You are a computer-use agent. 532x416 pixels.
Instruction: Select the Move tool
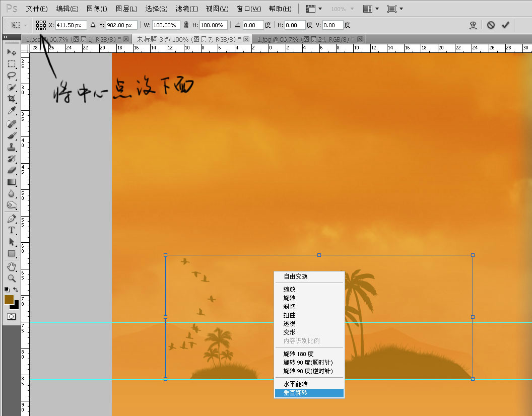pyautogui.click(x=12, y=52)
